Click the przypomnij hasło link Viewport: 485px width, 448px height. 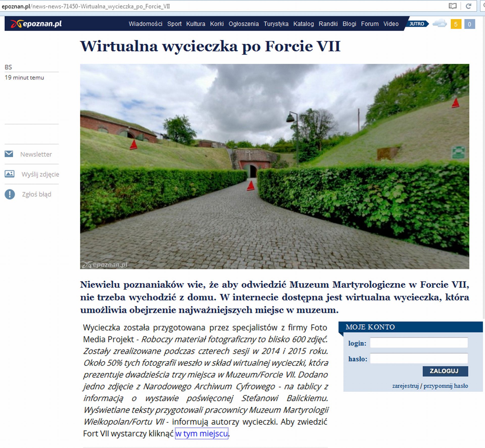pos(446,386)
